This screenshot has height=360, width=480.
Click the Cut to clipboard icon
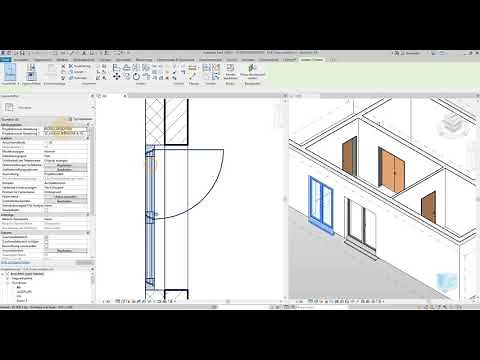63,66
